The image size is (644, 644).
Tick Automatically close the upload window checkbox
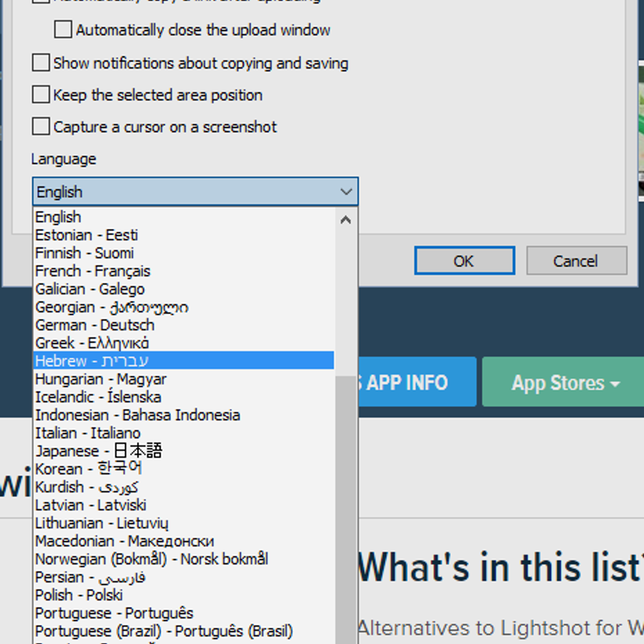click(63, 30)
